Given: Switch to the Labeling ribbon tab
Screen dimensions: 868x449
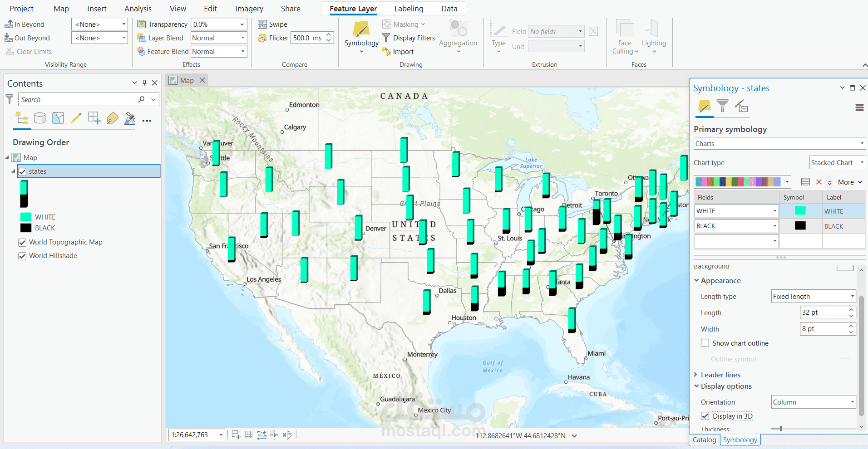Looking at the screenshot, I should click(x=408, y=8).
